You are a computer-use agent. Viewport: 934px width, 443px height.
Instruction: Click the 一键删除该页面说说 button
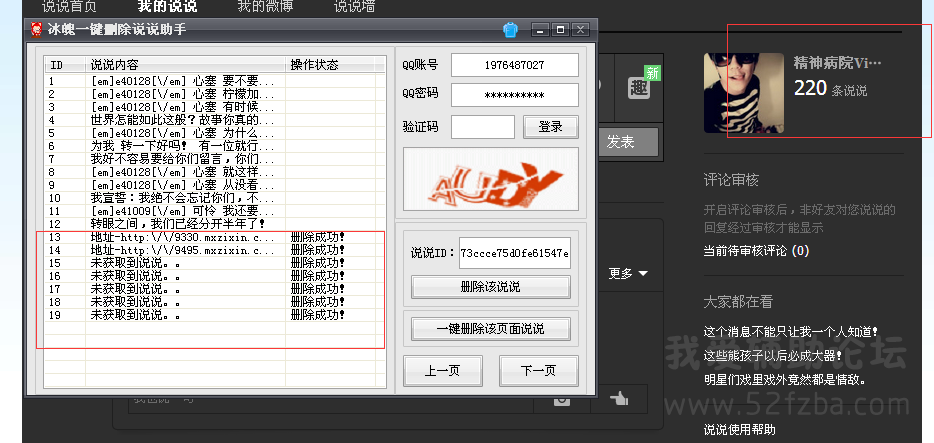pyautogui.click(x=490, y=329)
